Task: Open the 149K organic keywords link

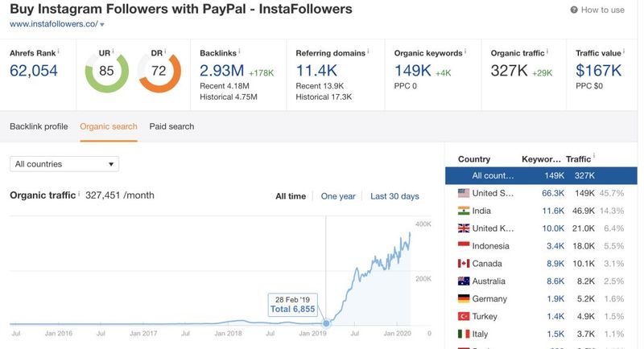Action: click(413, 71)
